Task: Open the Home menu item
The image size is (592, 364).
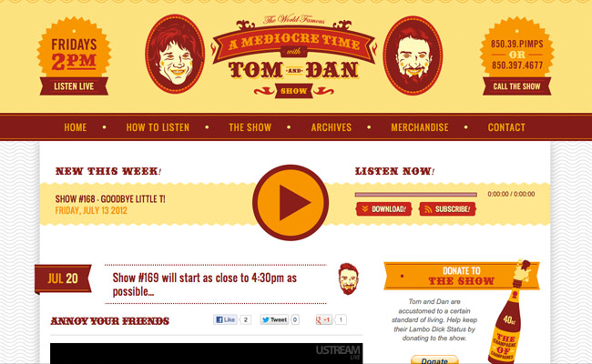Action: click(x=76, y=127)
